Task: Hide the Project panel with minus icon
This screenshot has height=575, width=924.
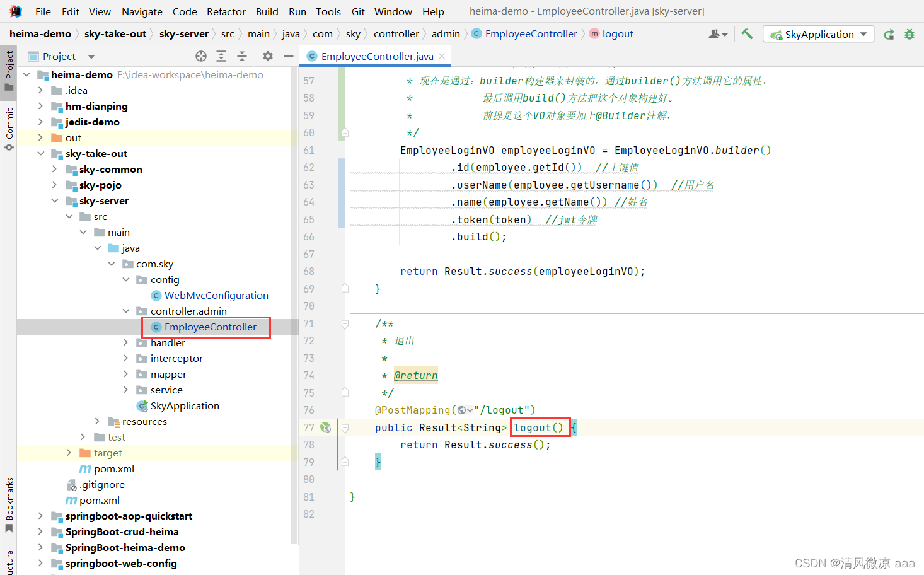Action: click(x=289, y=56)
